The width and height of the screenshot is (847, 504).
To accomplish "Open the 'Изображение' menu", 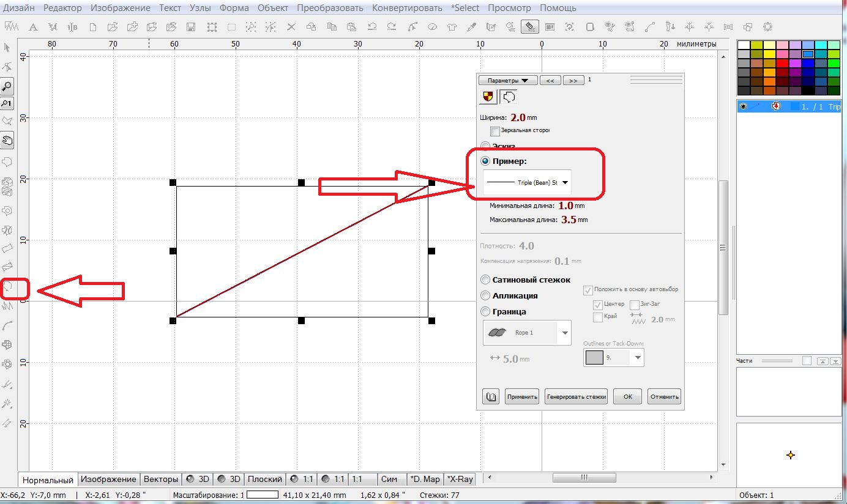I will (120, 8).
